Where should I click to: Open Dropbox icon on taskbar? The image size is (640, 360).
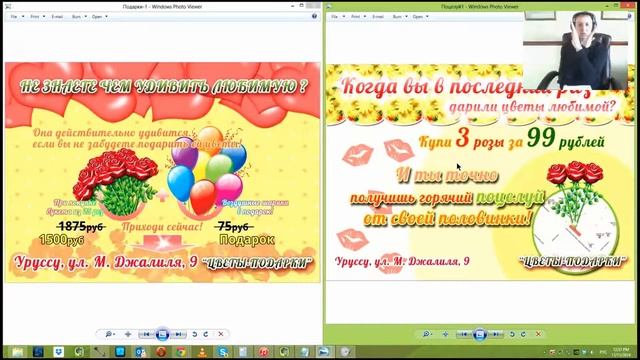click(x=58, y=352)
